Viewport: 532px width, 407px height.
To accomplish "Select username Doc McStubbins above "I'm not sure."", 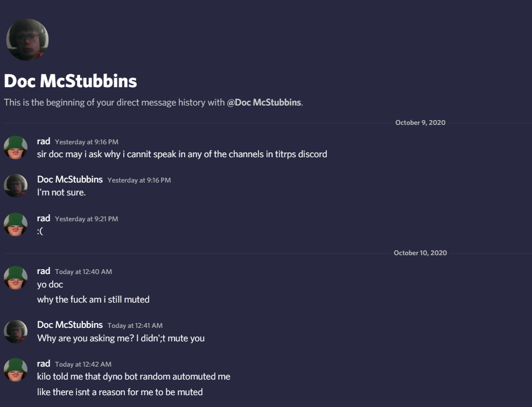I will tap(70, 179).
